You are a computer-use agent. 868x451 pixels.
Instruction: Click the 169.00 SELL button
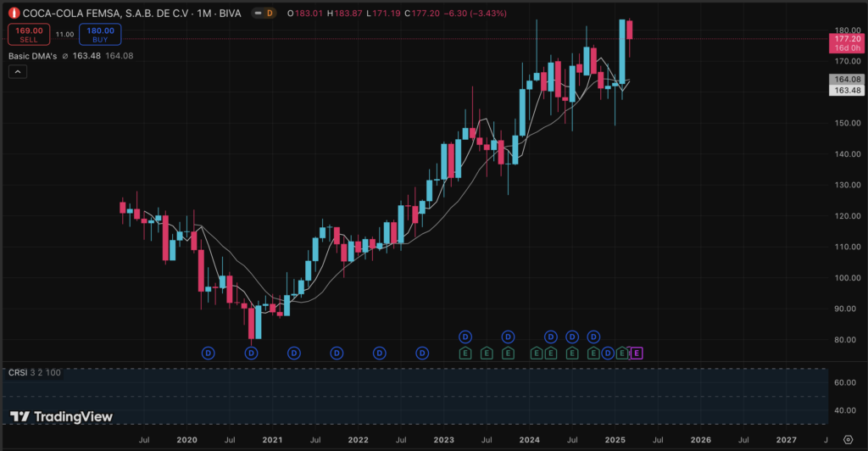tap(29, 34)
